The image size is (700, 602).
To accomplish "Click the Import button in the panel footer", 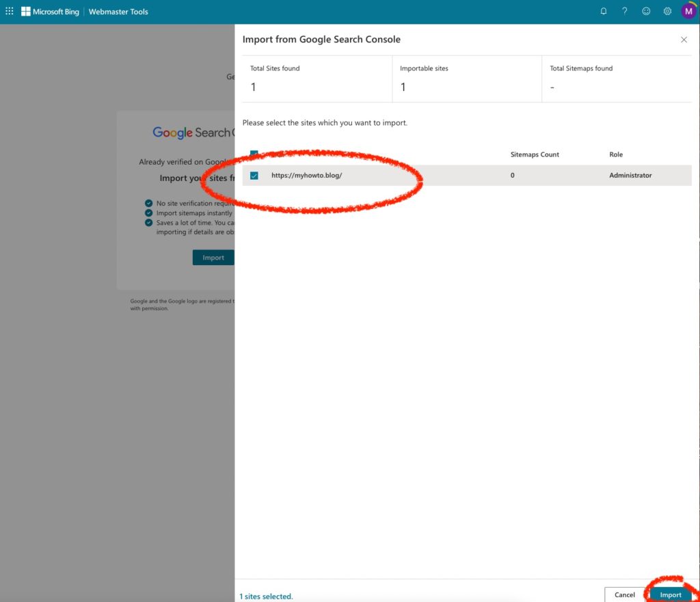I will point(670,594).
